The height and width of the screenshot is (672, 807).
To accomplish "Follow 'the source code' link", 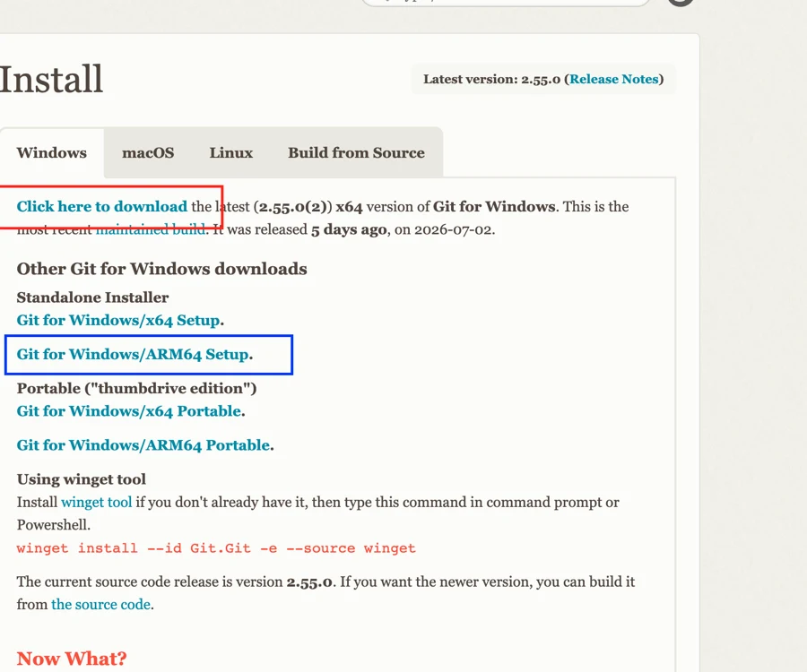I will [x=100, y=604].
